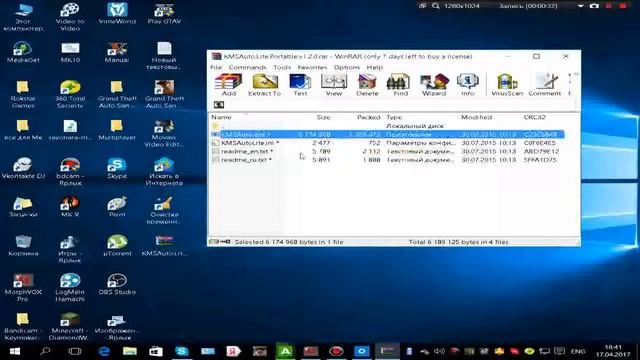The height and width of the screenshot is (360, 640).
Task: Click the MorphVOX Pro desktop icon
Action: (23, 288)
